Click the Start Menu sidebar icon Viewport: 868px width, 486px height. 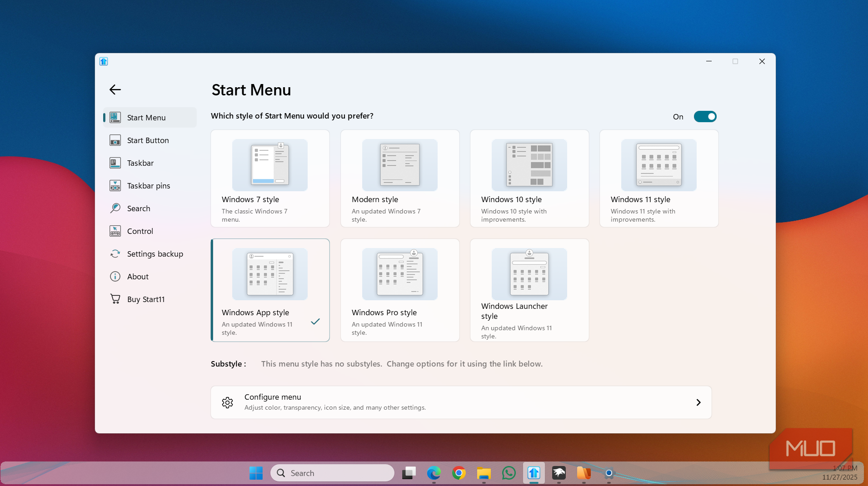click(115, 118)
